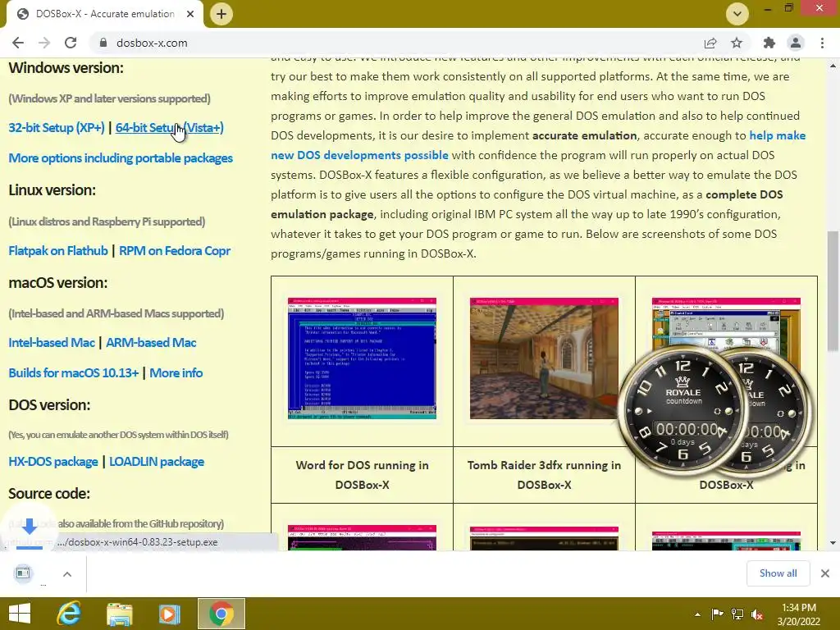Open network tray icon
The image size is (840, 630).
coord(737,614)
